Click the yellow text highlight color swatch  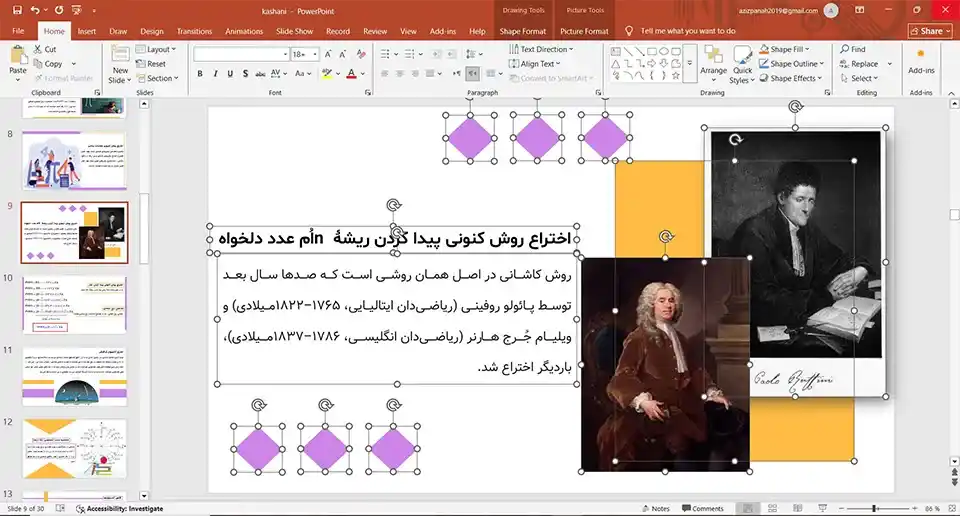coord(328,73)
